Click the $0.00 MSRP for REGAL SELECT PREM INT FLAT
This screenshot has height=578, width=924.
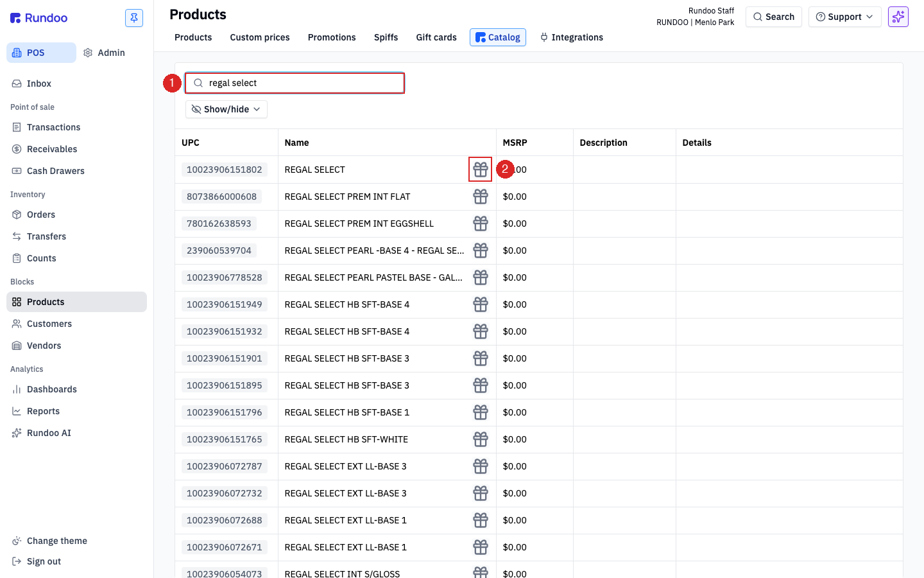515,197
